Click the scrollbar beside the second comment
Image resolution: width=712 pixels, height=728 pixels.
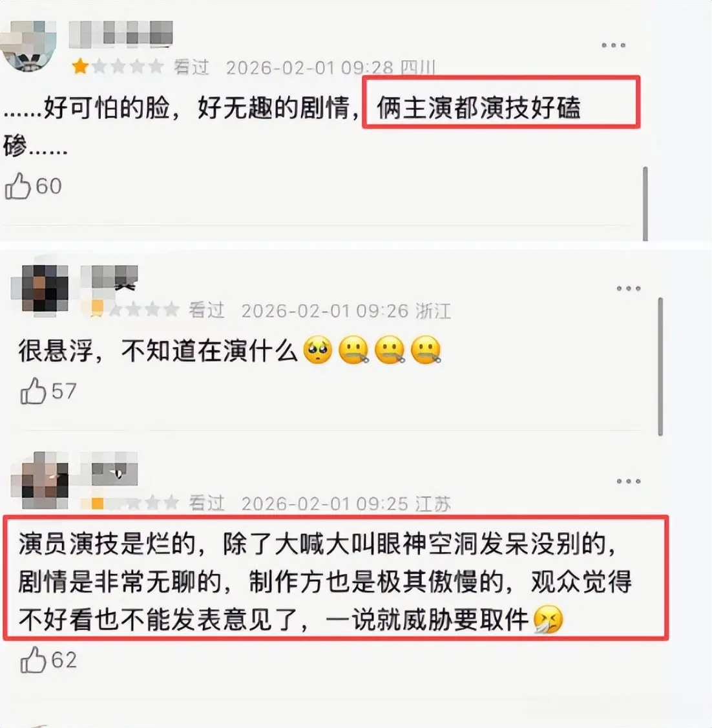(660, 367)
